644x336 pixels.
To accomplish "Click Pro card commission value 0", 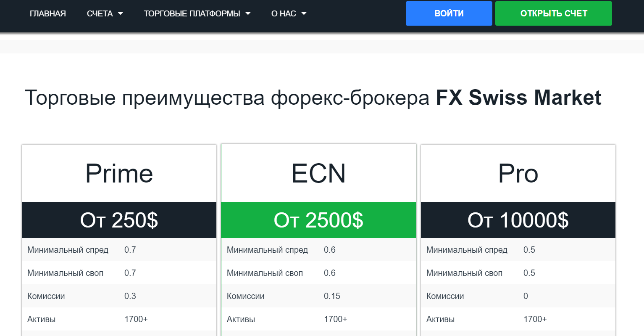I will coord(526,296).
